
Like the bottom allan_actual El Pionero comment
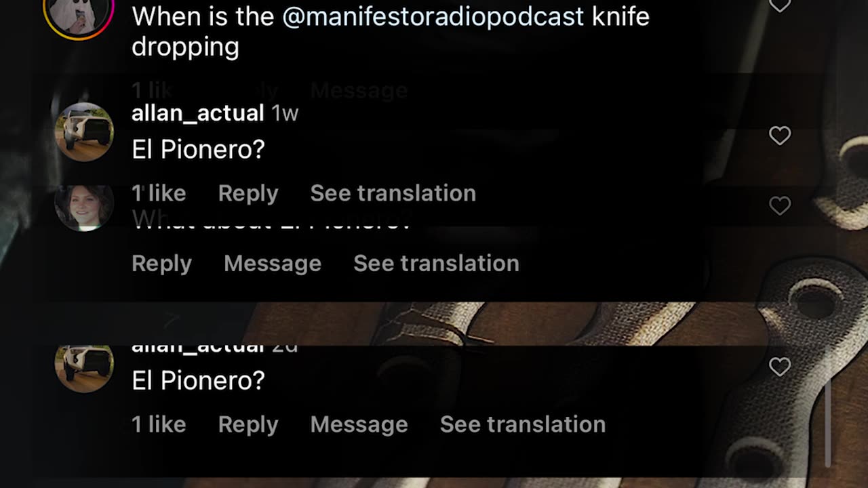(x=780, y=367)
